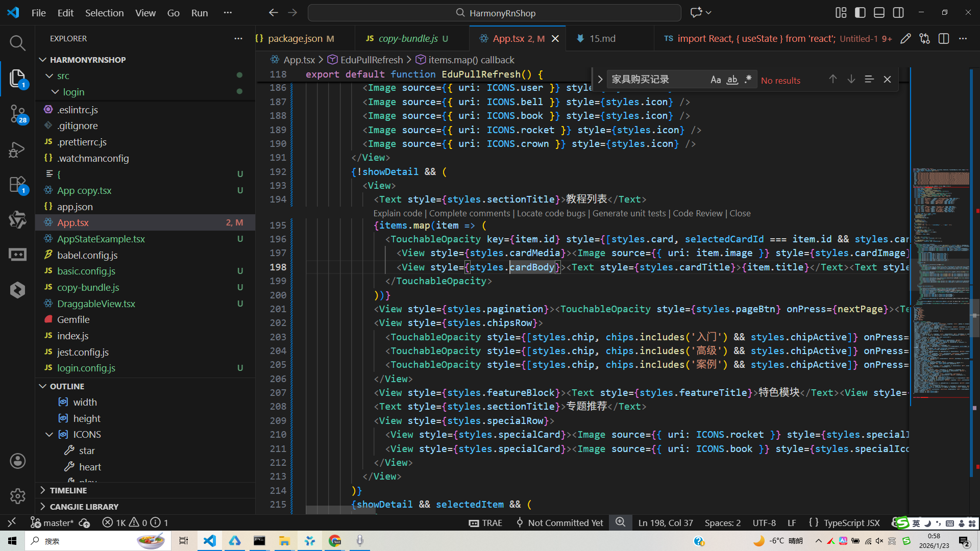The image size is (980, 551).
Task: Click TypeScript JSX language mode button
Action: (851, 522)
